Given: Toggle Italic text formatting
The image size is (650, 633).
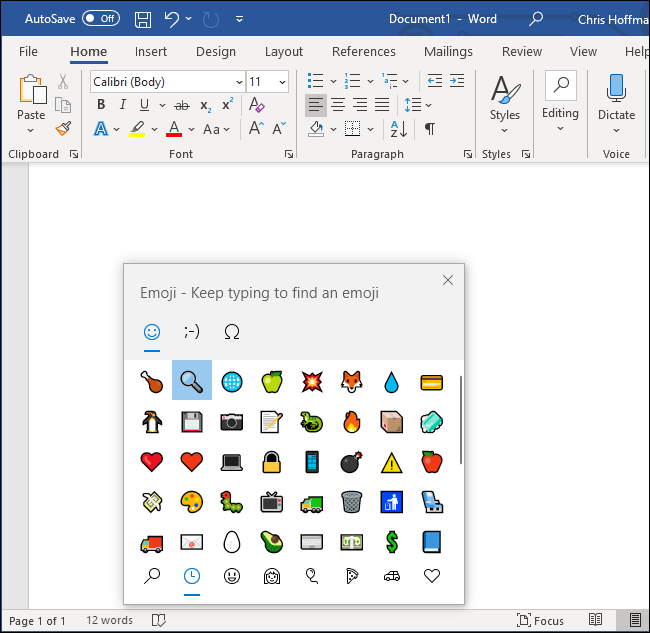Looking at the screenshot, I should 123,105.
